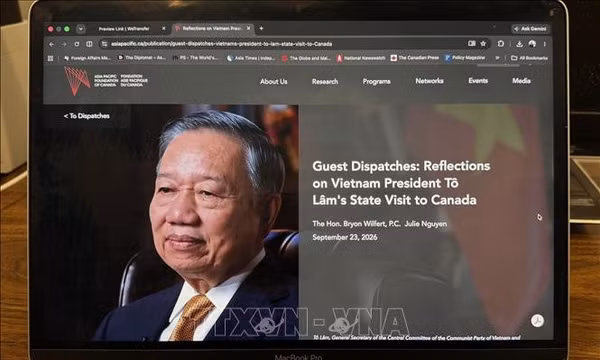The width and height of the screenshot is (600, 360).
Task: Open The Canadian Press bookmark
Action: [x=415, y=58]
